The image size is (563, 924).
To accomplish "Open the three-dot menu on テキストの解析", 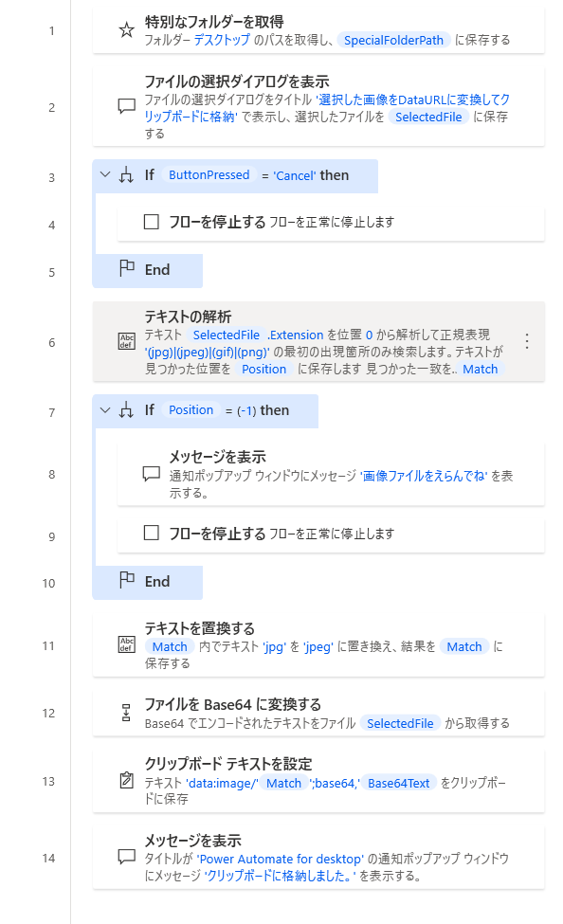I will 526,340.
